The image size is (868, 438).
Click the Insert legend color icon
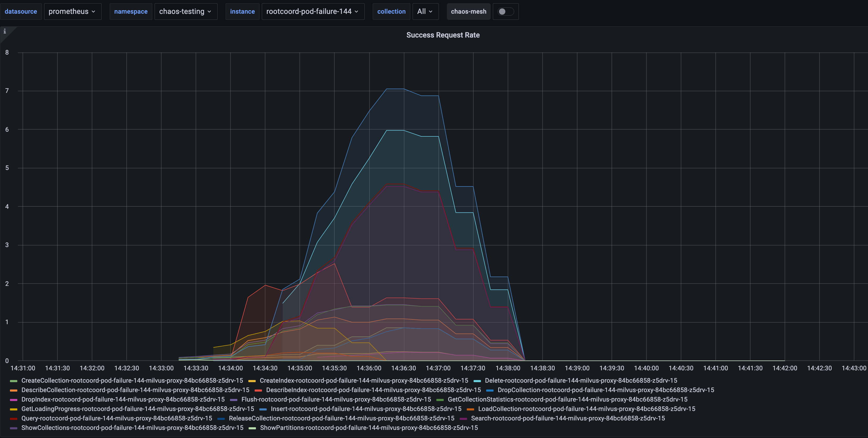(x=263, y=409)
